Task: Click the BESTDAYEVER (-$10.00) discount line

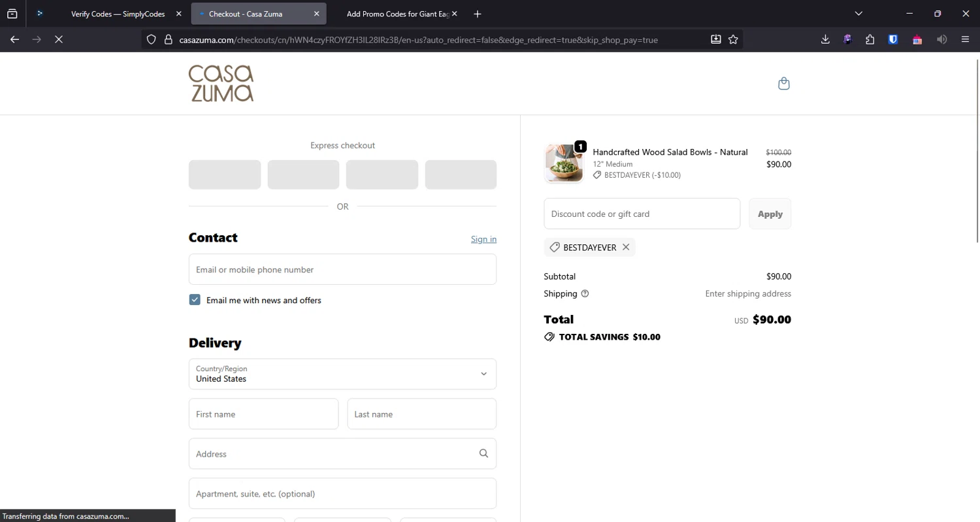Action: pyautogui.click(x=637, y=175)
